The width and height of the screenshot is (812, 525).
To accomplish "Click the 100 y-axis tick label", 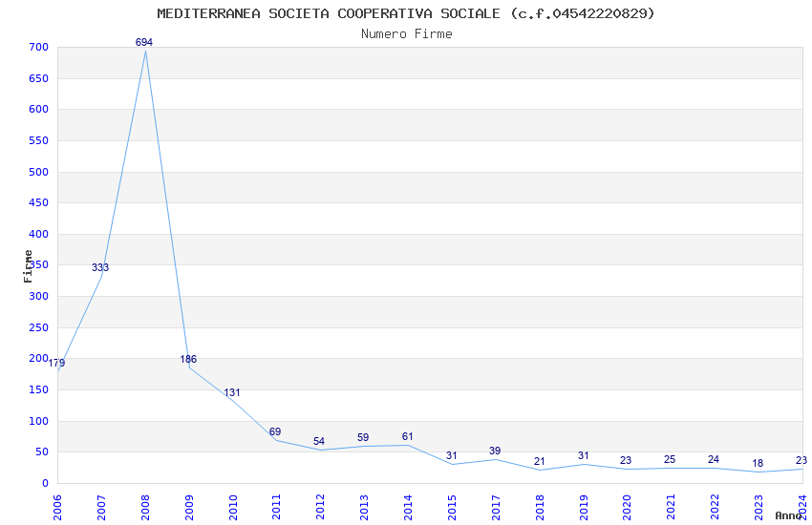I will click(39, 422).
